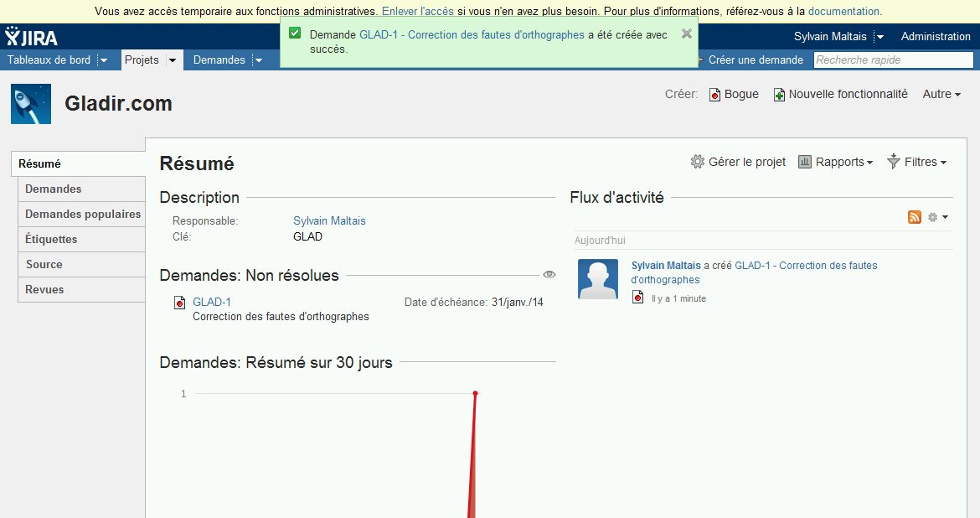Open the documentation link in the banner
This screenshot has width=980, height=518.
point(843,11)
